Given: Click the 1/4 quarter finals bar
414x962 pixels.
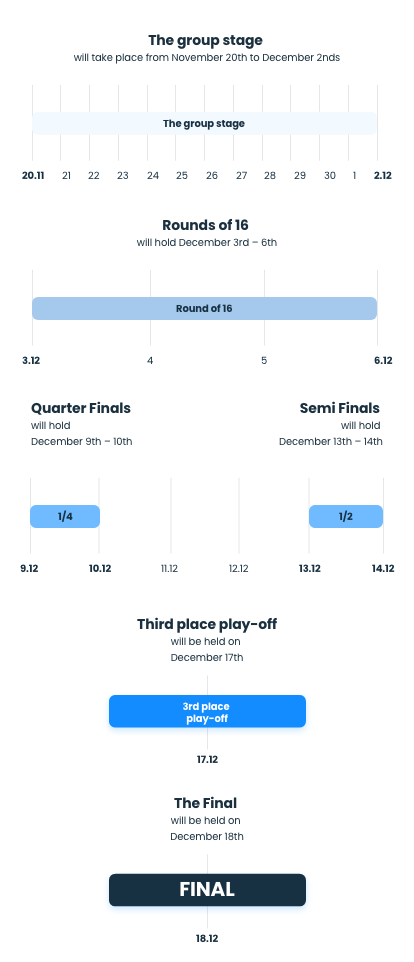Looking at the screenshot, I should (x=65, y=517).
